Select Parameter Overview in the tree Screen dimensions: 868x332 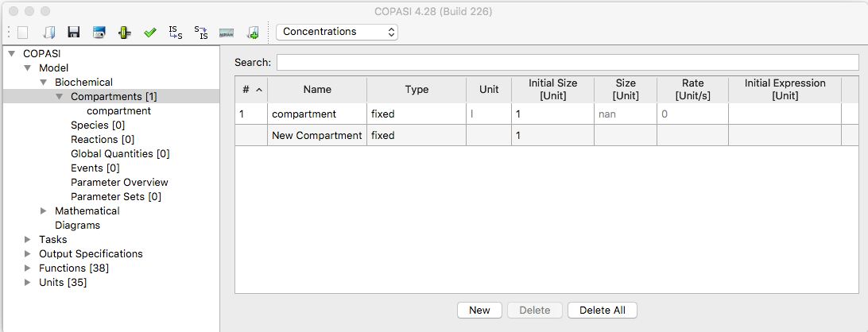(x=119, y=182)
